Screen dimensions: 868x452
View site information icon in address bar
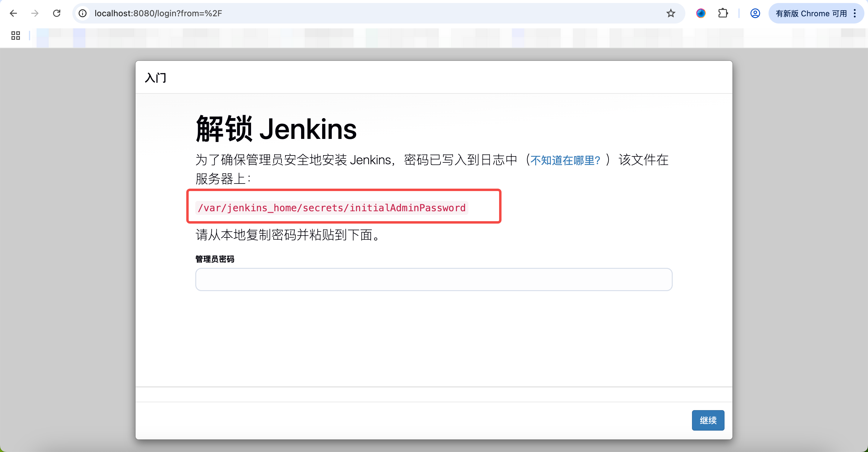click(x=83, y=13)
